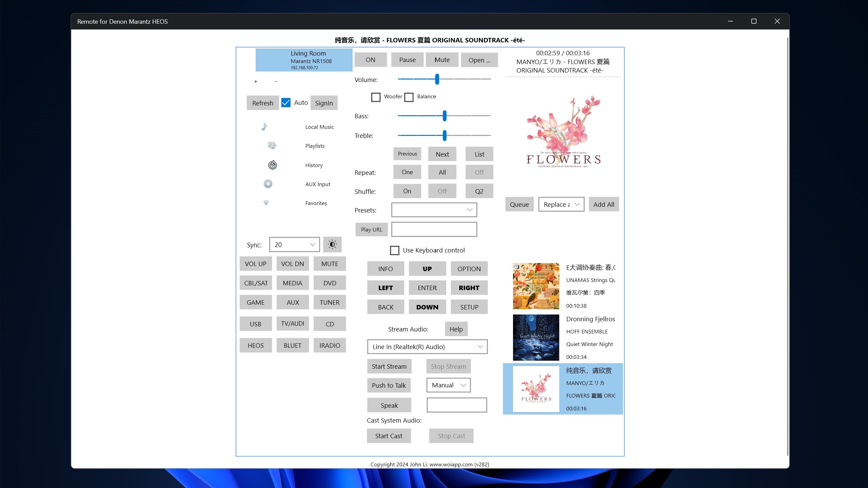The height and width of the screenshot is (488, 868).
Task: Enable the Woofer checkbox
Action: click(x=376, y=97)
